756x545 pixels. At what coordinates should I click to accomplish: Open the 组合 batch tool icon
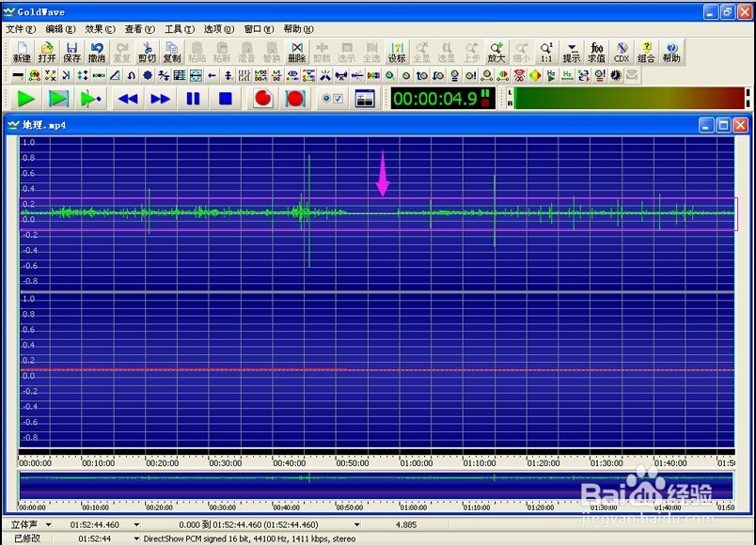(647, 52)
